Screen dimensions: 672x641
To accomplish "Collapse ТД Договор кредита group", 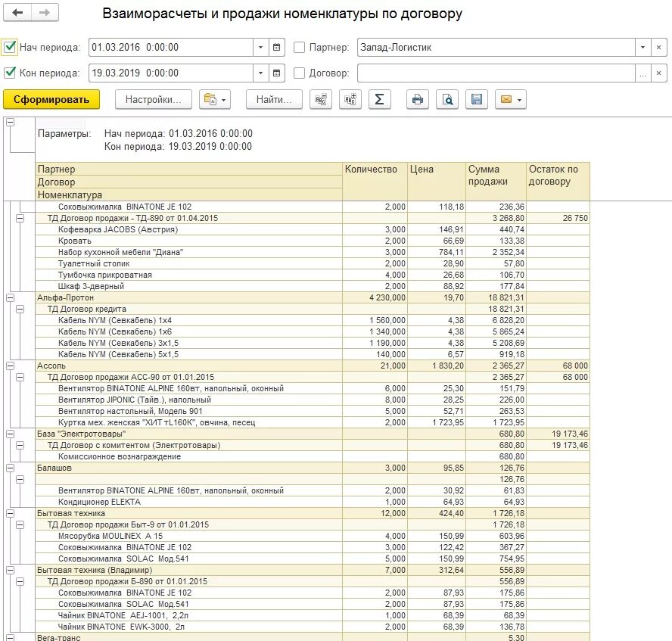I will (20, 309).
